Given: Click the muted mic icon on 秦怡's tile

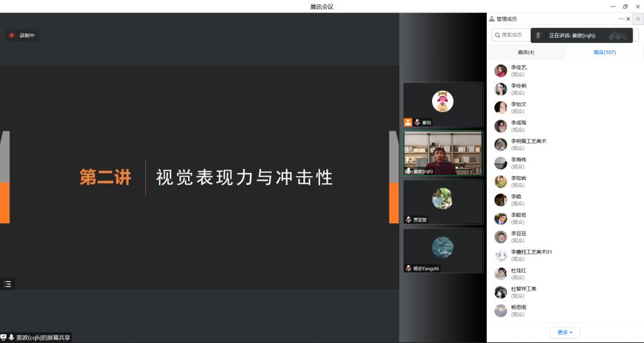Looking at the screenshot, I should tap(417, 122).
